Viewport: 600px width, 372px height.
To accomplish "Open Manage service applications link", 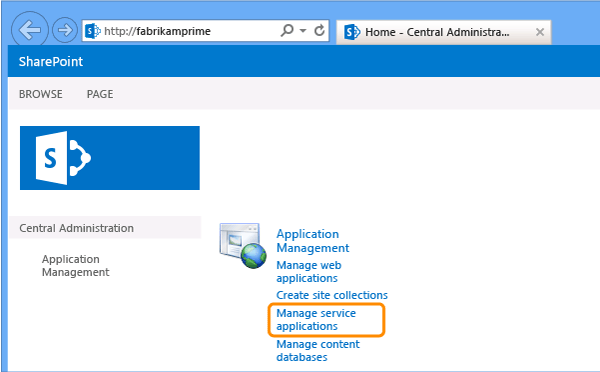I will pos(316,320).
